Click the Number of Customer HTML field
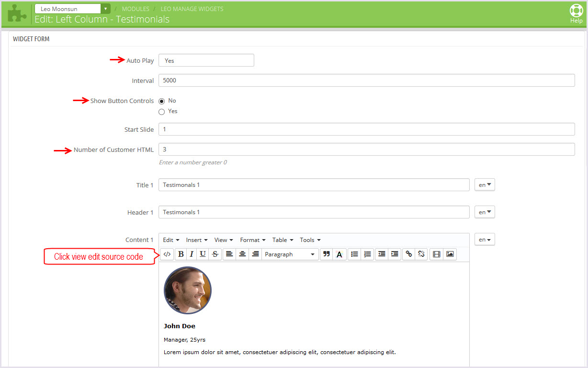The image size is (588, 368). coord(367,149)
